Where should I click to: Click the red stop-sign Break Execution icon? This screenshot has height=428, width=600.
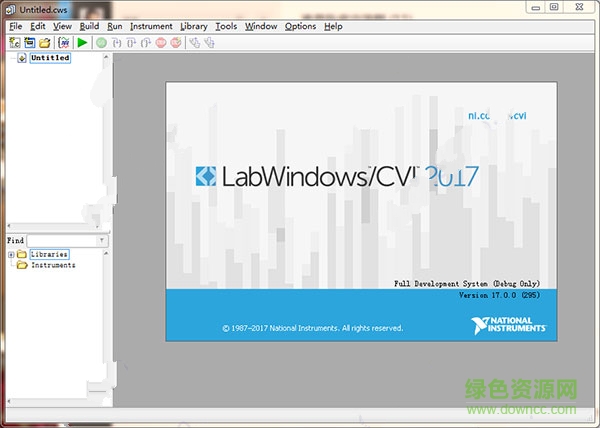click(x=161, y=43)
